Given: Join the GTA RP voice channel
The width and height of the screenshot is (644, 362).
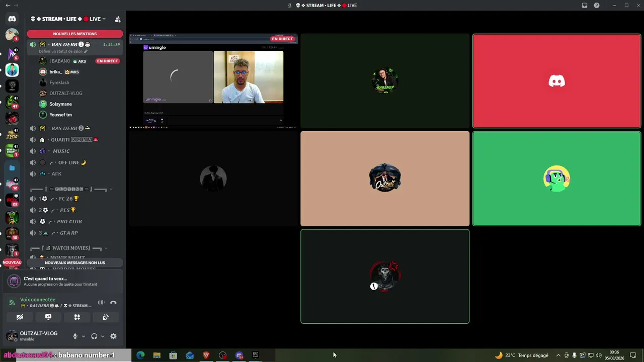Looking at the screenshot, I should [x=75, y=233].
